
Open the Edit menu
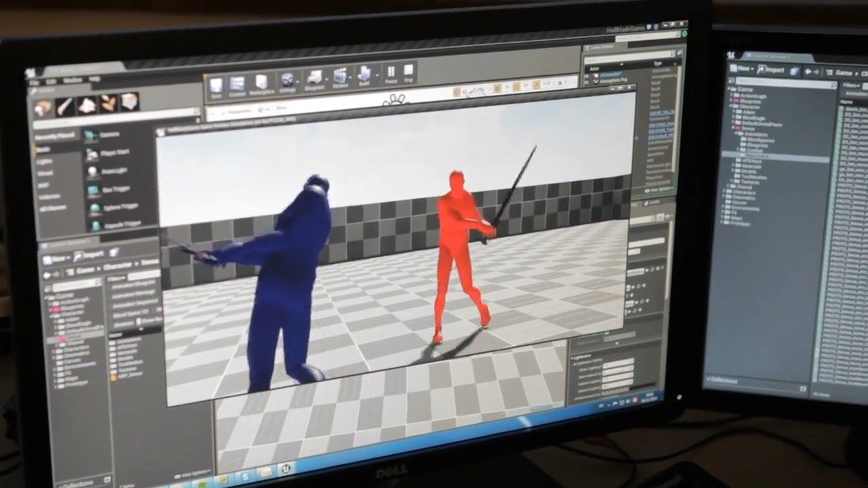pos(52,81)
